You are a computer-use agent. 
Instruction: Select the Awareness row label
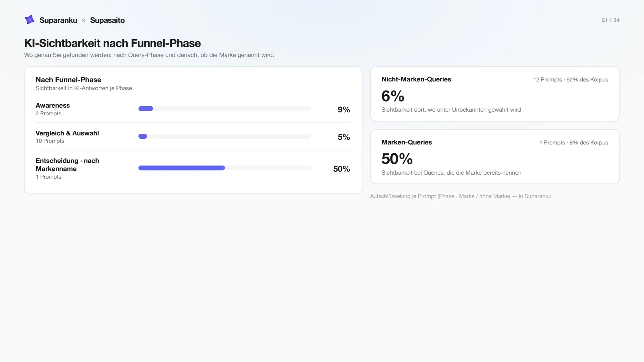tap(53, 105)
